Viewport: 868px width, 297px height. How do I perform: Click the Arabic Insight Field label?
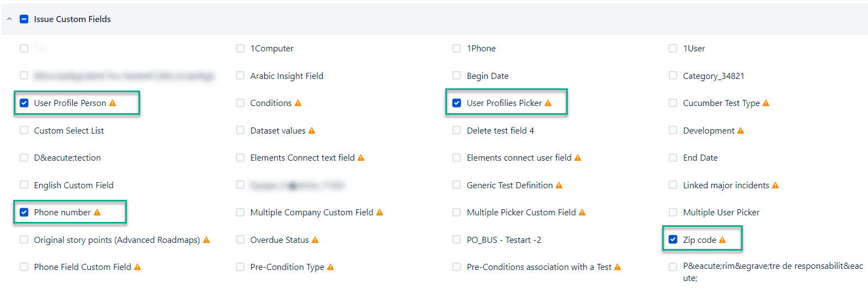(x=286, y=76)
